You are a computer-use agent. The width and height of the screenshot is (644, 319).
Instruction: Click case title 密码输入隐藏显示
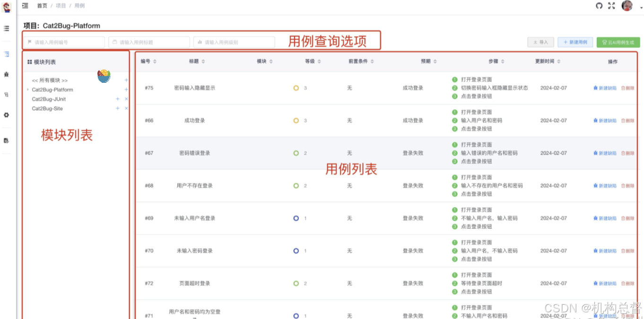[195, 88]
